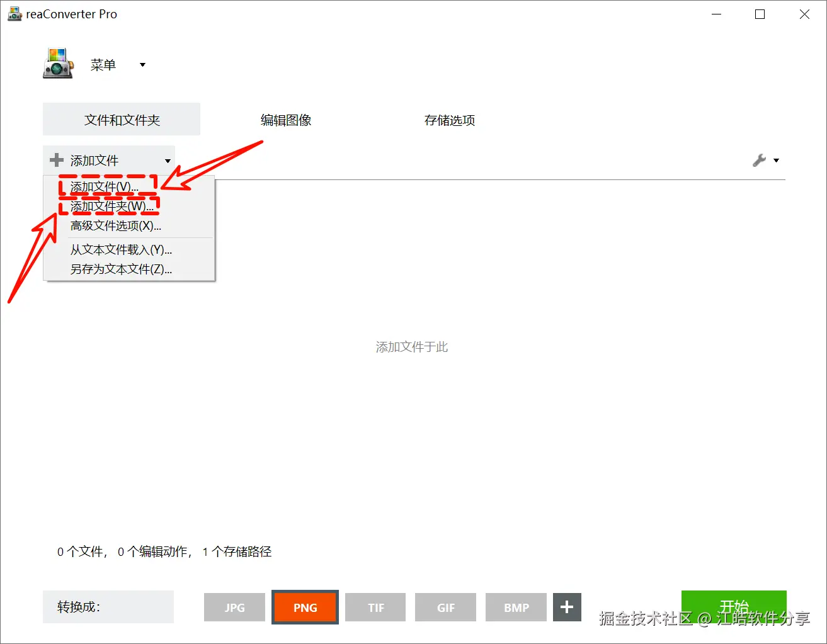
Task: Add another format with the plus button
Action: [x=567, y=607]
